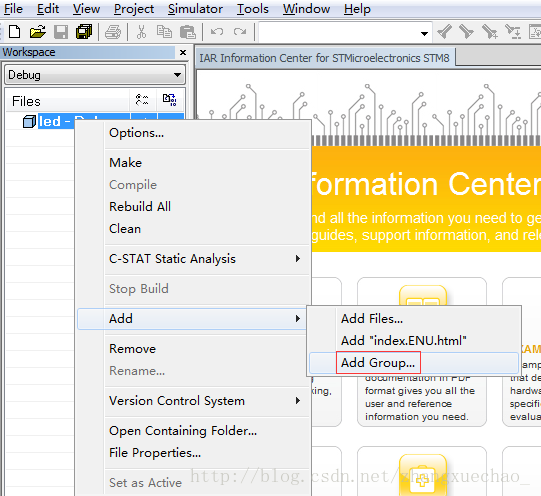Open the Project menu
Screen dimensions: 541x496
click(134, 9)
